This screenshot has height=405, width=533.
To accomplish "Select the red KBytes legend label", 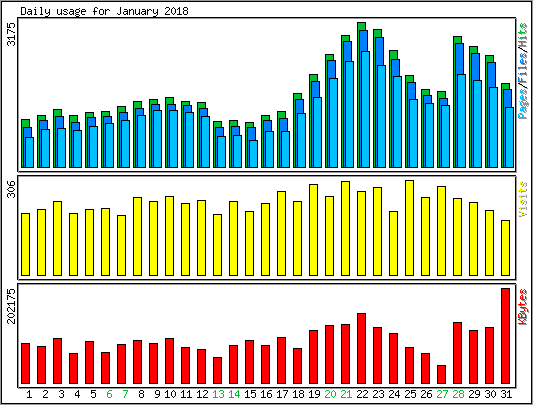I will click(x=523, y=307).
